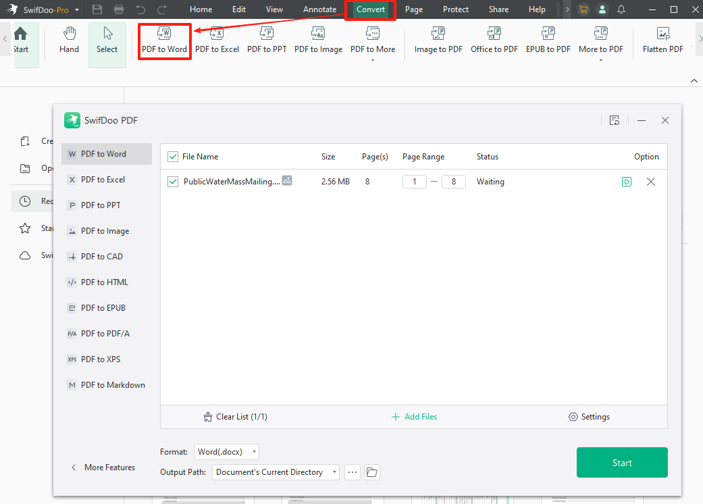Browse output path with ellipsis button
Screen dimensions: 703x504
[x=352, y=472]
